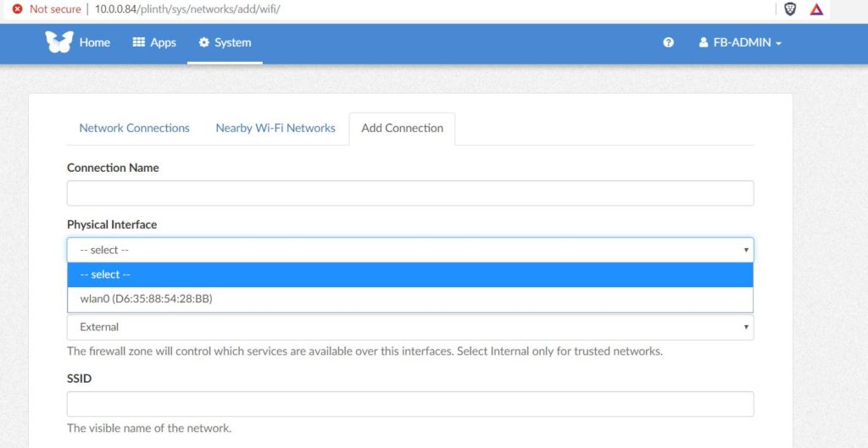Click the Brave rewards triangle icon
This screenshot has width=868, height=448.
pyautogui.click(x=816, y=9)
